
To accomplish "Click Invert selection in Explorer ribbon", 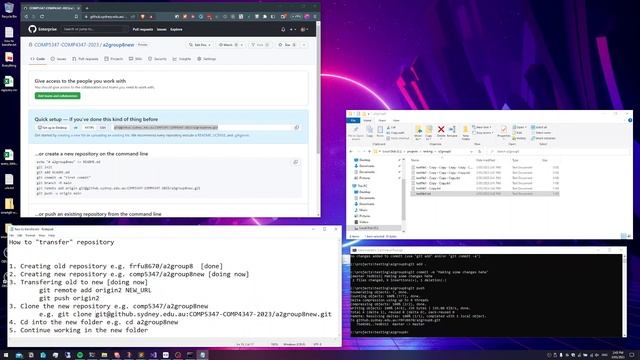I will click(x=543, y=138).
